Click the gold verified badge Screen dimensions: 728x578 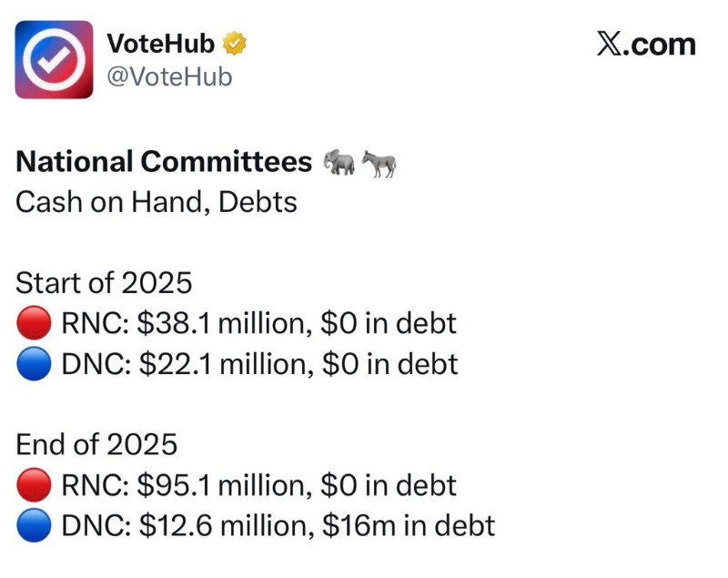tap(236, 43)
